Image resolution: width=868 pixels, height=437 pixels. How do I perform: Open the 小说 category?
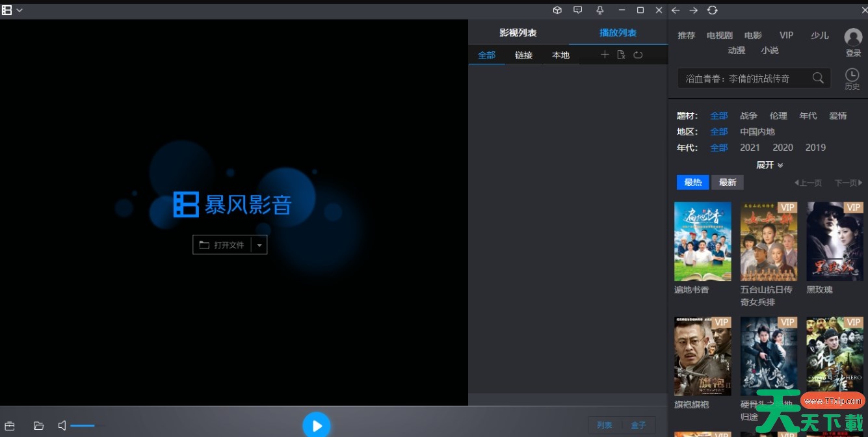tap(770, 50)
